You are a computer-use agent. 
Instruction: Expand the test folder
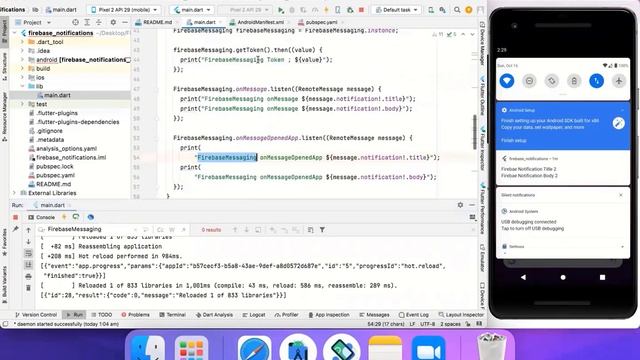pos(22,104)
